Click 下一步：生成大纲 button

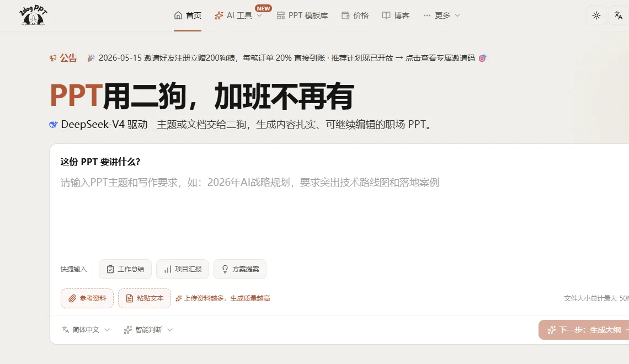[x=584, y=330]
